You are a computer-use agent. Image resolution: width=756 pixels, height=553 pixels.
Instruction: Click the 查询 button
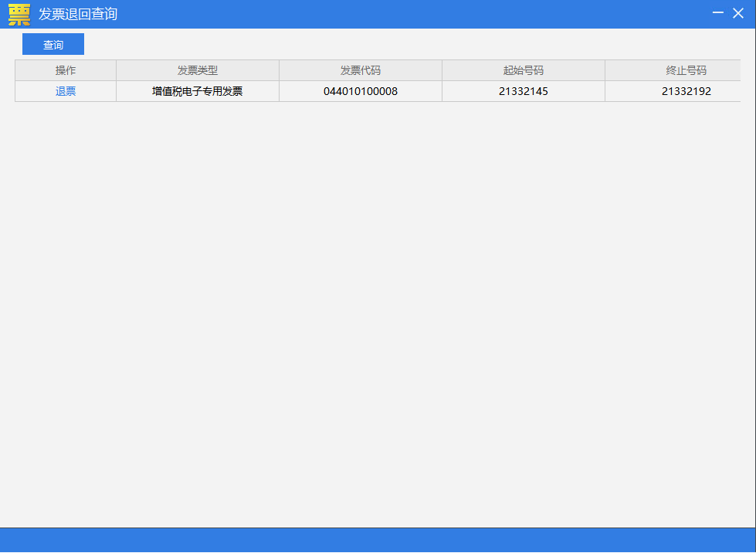[x=53, y=44]
